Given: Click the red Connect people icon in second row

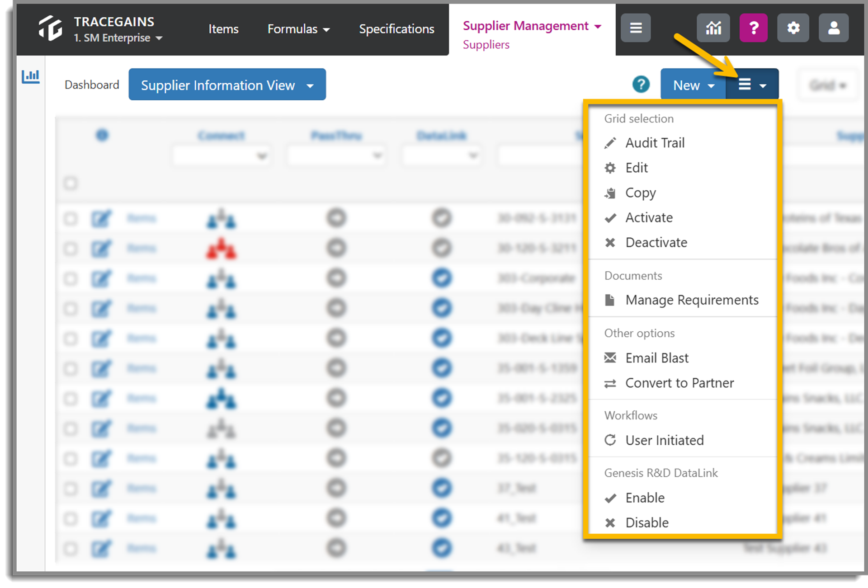Looking at the screenshot, I should (x=221, y=248).
